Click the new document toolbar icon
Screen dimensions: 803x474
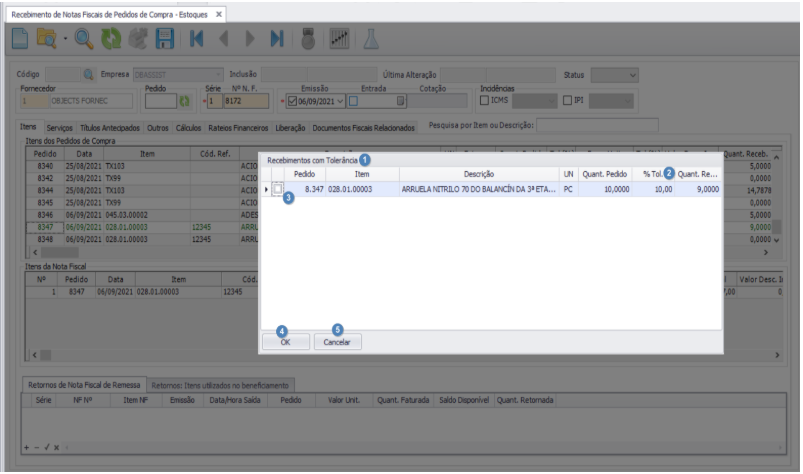click(x=21, y=40)
